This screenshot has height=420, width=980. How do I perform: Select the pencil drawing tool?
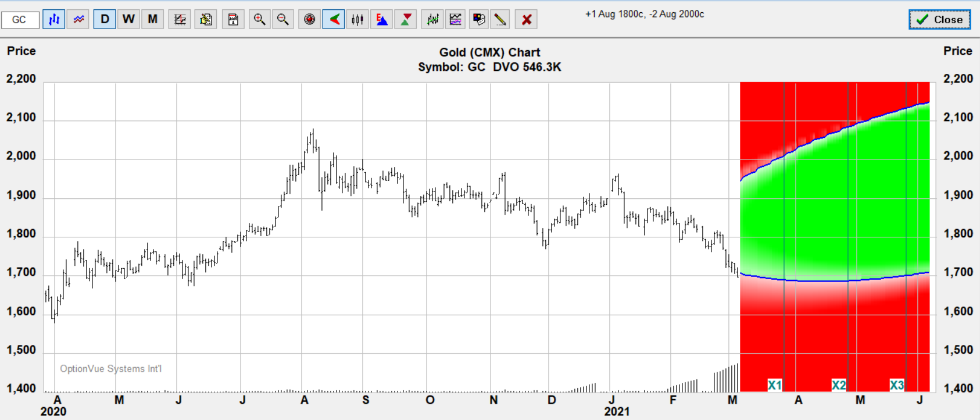point(500,19)
